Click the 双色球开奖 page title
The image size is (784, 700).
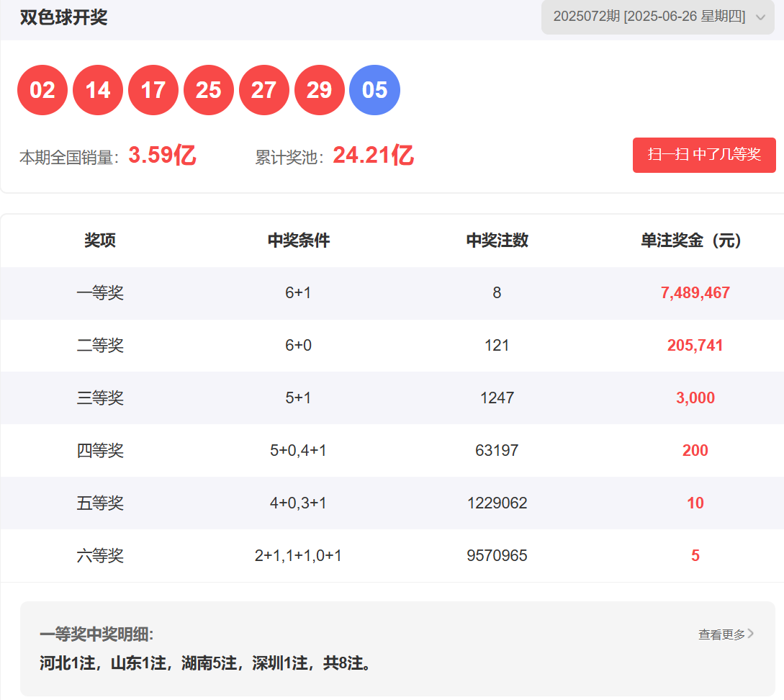(x=64, y=17)
